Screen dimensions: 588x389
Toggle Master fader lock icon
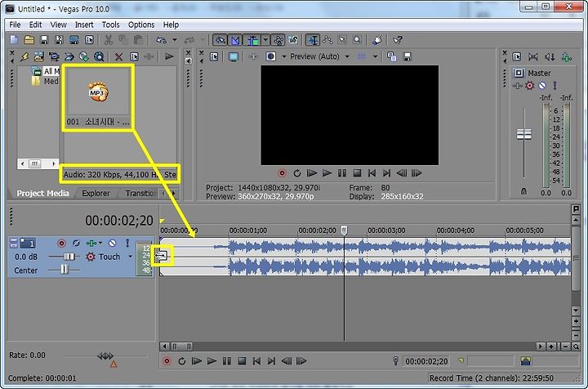pos(523,191)
